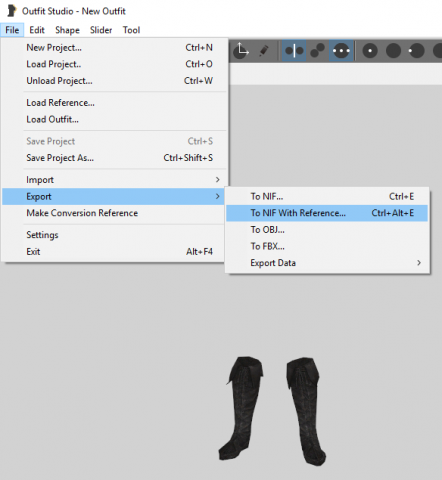Click the left boot in viewport
The image size is (442, 480).
point(243,407)
